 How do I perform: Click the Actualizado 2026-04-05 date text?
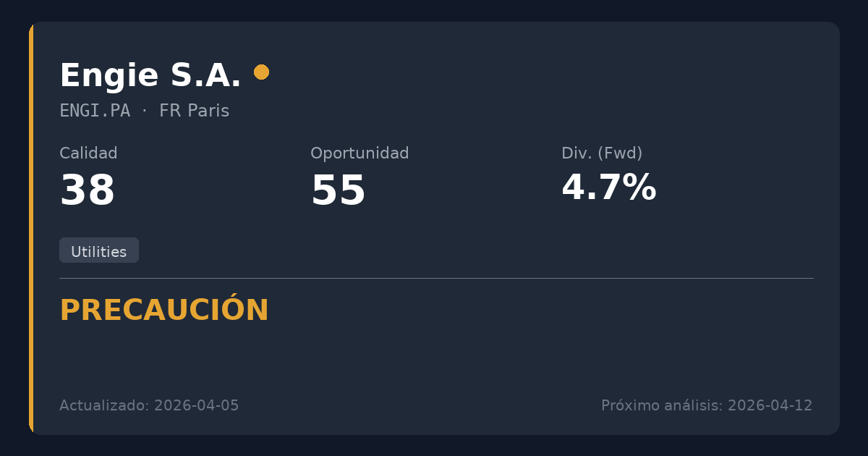pos(149,405)
